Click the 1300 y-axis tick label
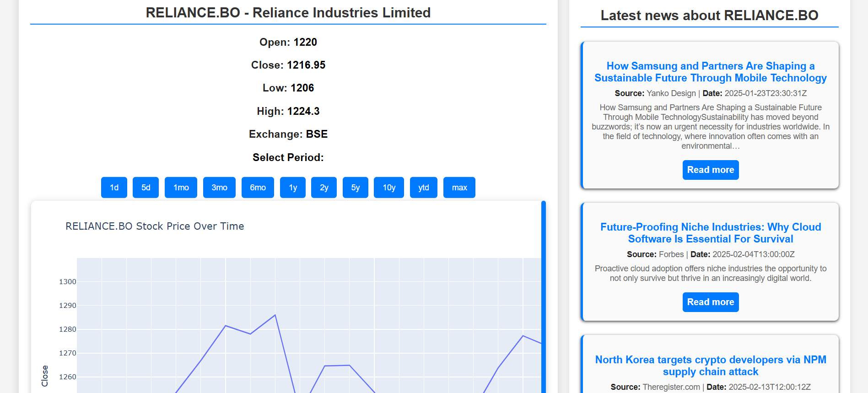The height and width of the screenshot is (393, 868). click(68, 282)
